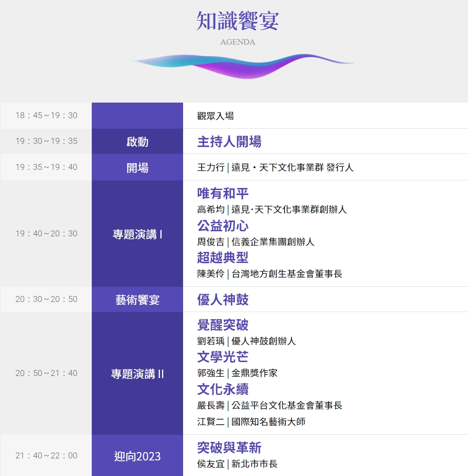This screenshot has height=476, width=468.
Task: Click the 觀眾入場 agenda entry
Action: point(215,116)
